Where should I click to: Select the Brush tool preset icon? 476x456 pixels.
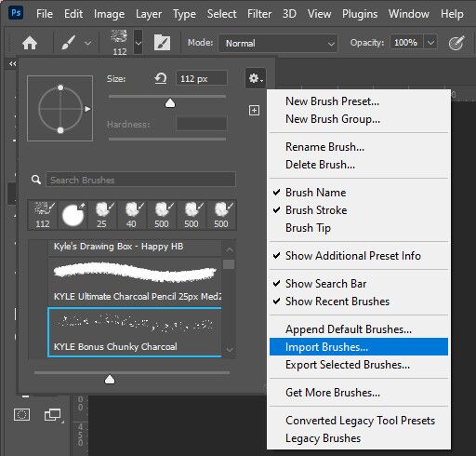pyautogui.click(x=69, y=43)
